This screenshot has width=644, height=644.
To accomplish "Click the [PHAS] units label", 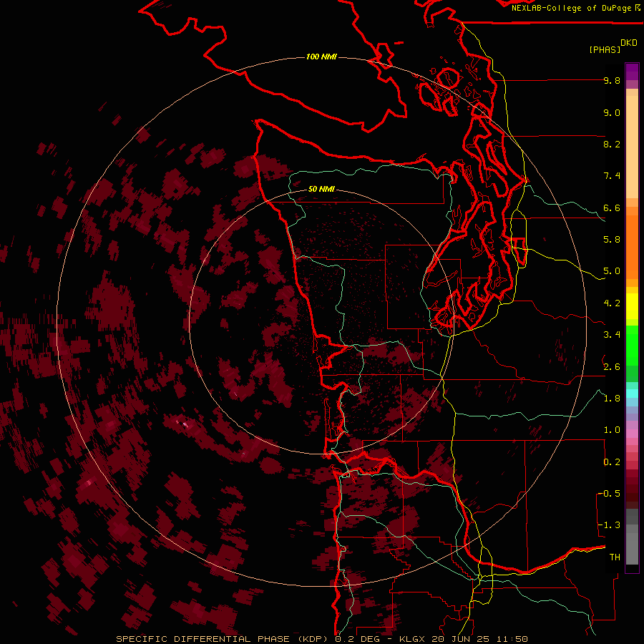I will 605,49.
